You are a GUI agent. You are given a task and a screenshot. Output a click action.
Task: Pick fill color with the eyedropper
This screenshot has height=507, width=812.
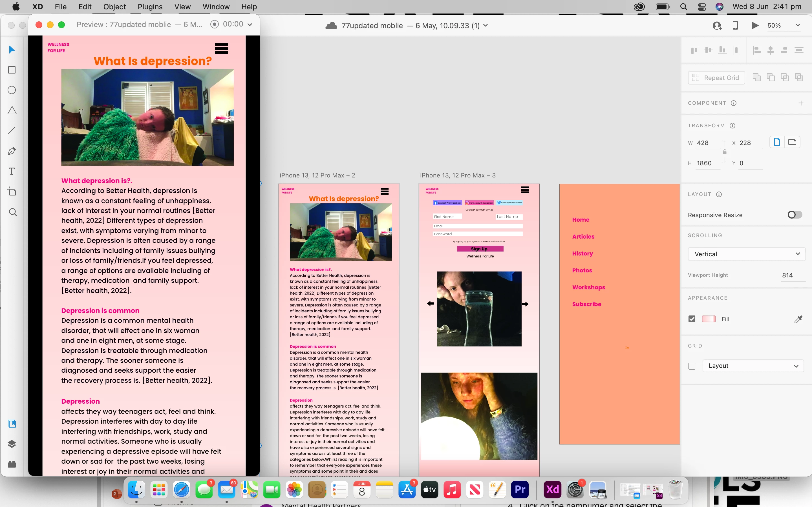[798, 319]
